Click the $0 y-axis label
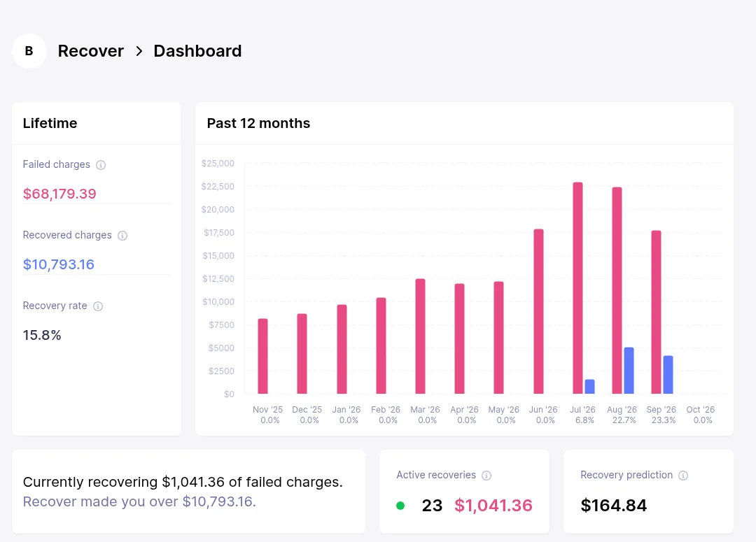The width and height of the screenshot is (756, 542). click(229, 394)
